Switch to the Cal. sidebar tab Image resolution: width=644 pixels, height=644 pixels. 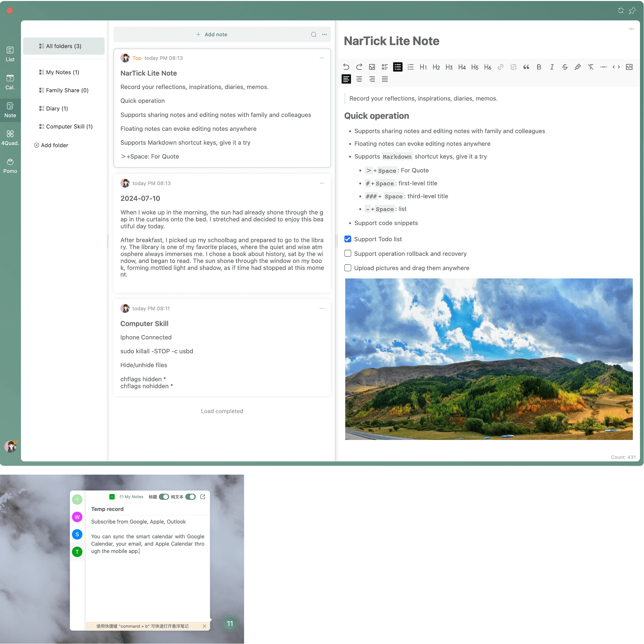10,82
